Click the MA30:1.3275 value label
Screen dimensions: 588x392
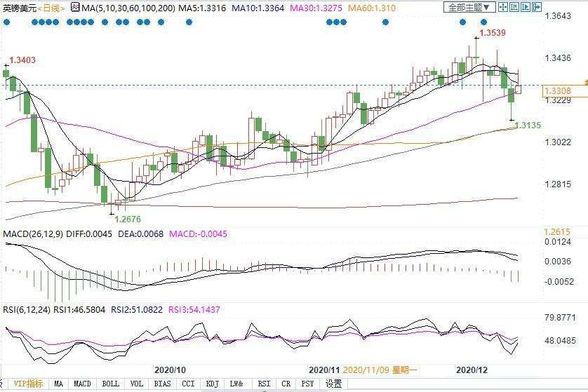point(316,8)
